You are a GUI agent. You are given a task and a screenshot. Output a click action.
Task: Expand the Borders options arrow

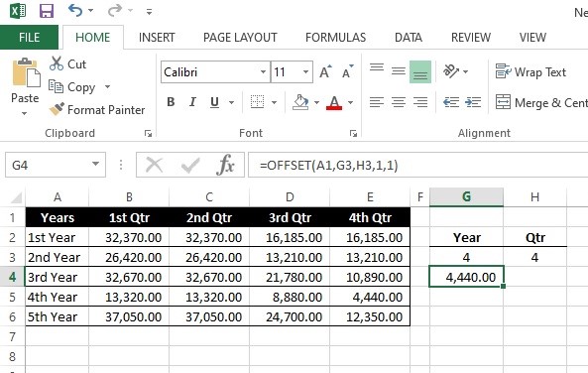coord(274,102)
